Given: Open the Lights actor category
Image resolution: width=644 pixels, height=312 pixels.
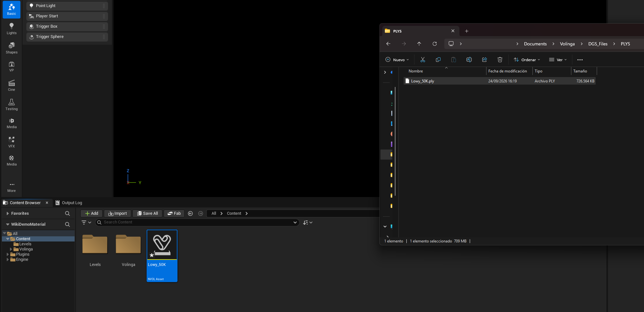Looking at the screenshot, I should click(12, 29).
